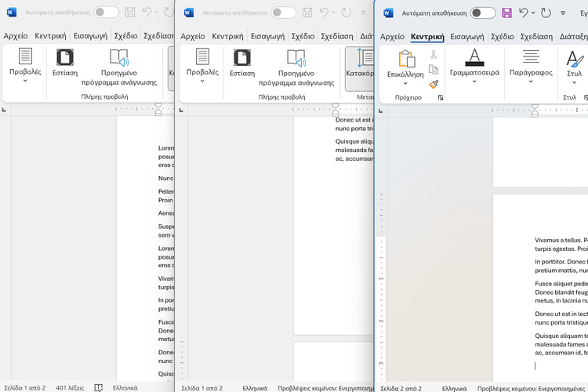Screen dimensions: 588x392
Task: Toggle Αυτόματη αποθήκευση in the middle window
Action: click(x=284, y=13)
